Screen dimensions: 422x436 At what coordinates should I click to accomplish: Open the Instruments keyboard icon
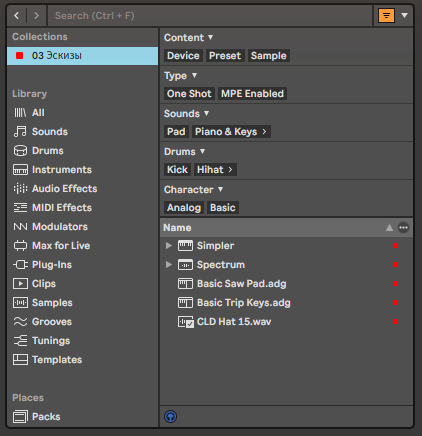(20, 170)
